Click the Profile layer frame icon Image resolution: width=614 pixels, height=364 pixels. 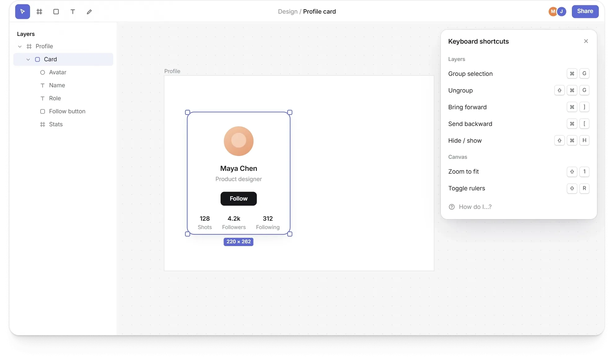coord(29,46)
